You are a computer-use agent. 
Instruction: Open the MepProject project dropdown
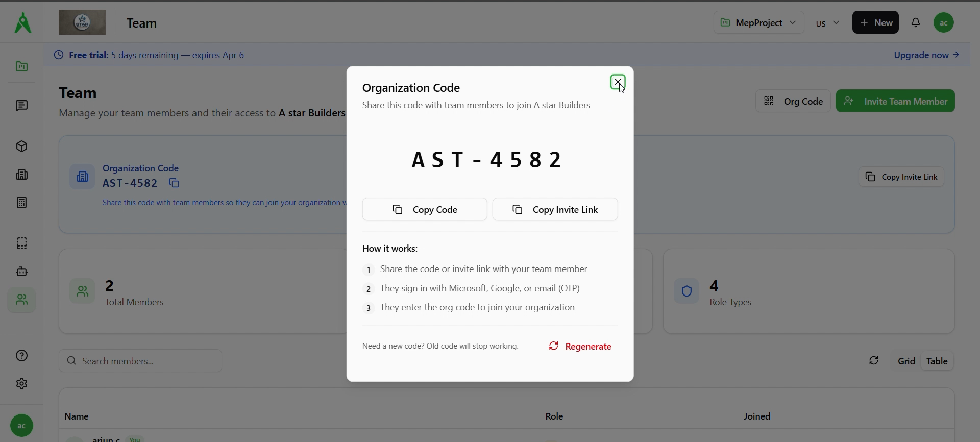758,22
